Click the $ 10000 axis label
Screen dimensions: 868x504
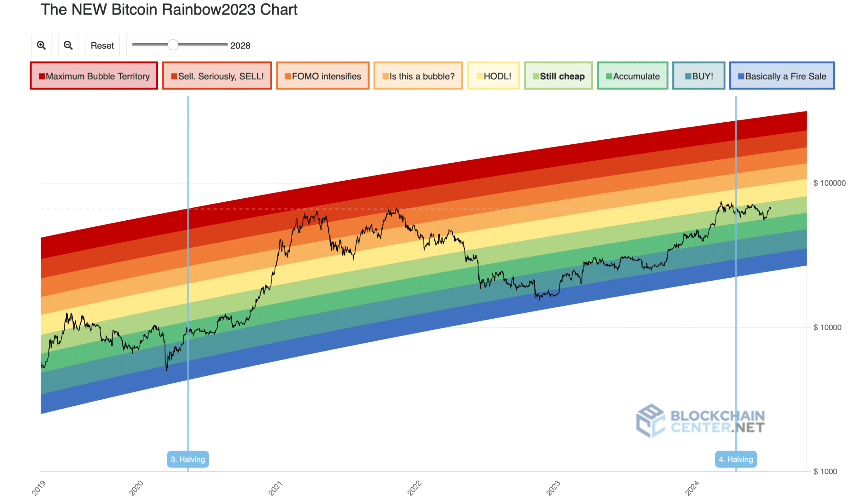(827, 327)
